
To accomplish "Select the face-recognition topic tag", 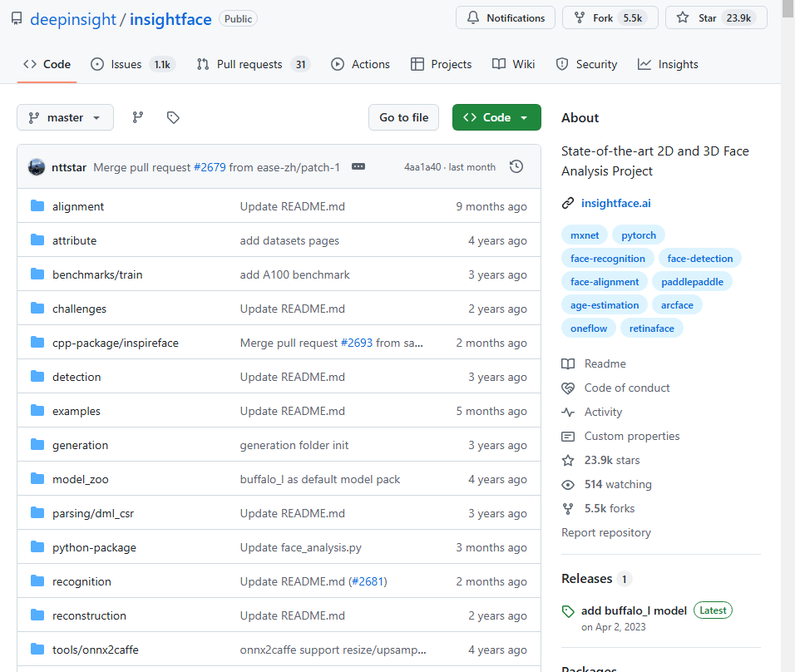I will (x=607, y=259).
